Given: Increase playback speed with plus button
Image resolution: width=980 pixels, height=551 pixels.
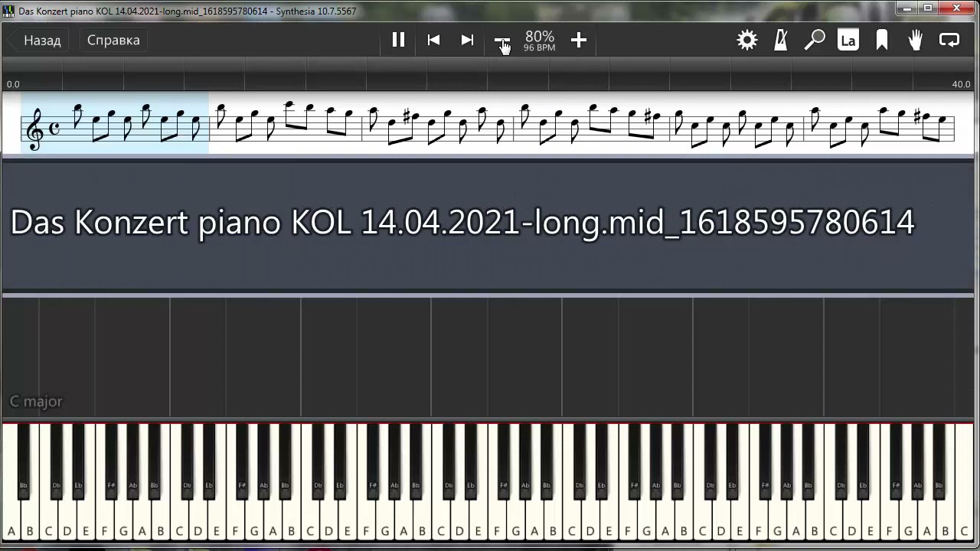Looking at the screenshot, I should 579,40.
